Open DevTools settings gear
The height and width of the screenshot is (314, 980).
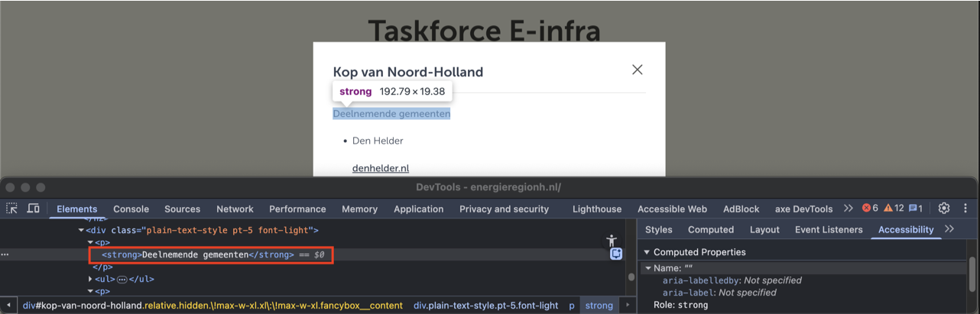[x=944, y=209]
